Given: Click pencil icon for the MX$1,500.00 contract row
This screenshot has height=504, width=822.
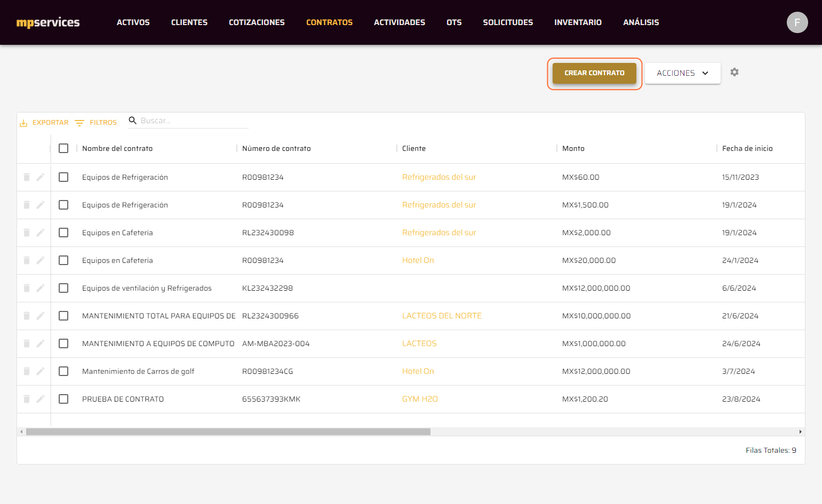Looking at the screenshot, I should pyautogui.click(x=41, y=205).
